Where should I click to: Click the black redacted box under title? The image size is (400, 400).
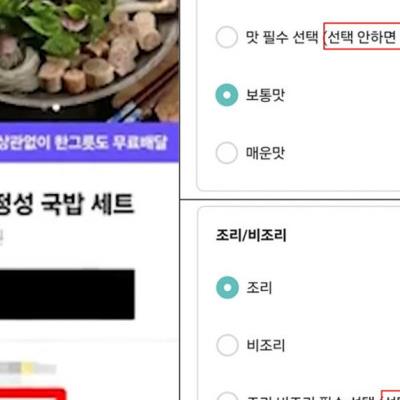[x=67, y=294]
